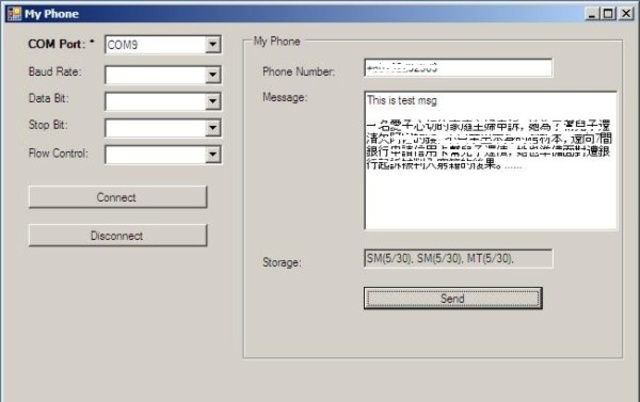Click the Connect button

[x=118, y=198]
